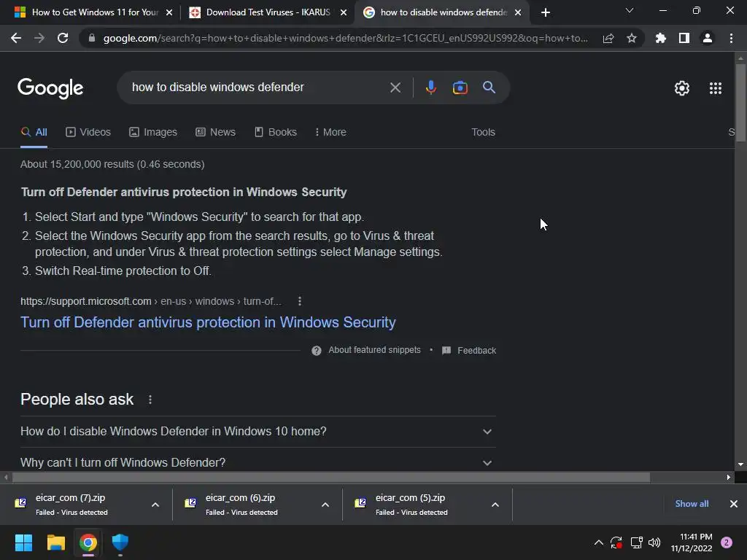Switch to the Books results tab
Image resolution: width=747 pixels, height=560 pixels.
(275, 132)
